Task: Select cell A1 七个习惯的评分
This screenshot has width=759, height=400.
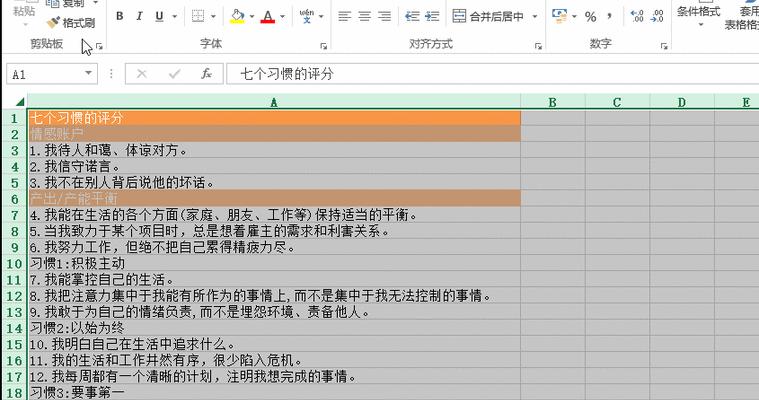Action: [274, 118]
